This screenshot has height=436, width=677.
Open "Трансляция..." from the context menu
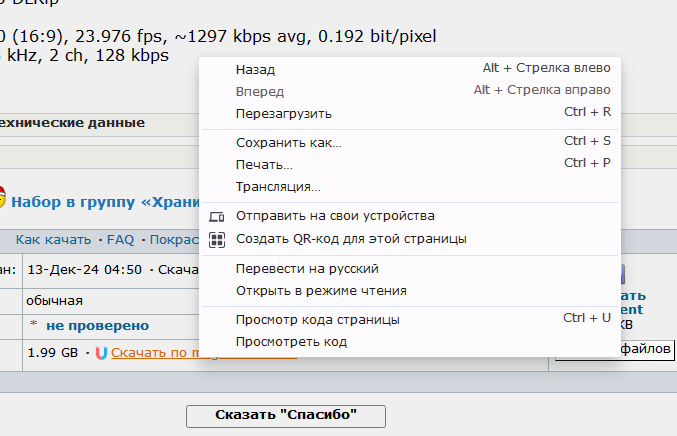[277, 187]
